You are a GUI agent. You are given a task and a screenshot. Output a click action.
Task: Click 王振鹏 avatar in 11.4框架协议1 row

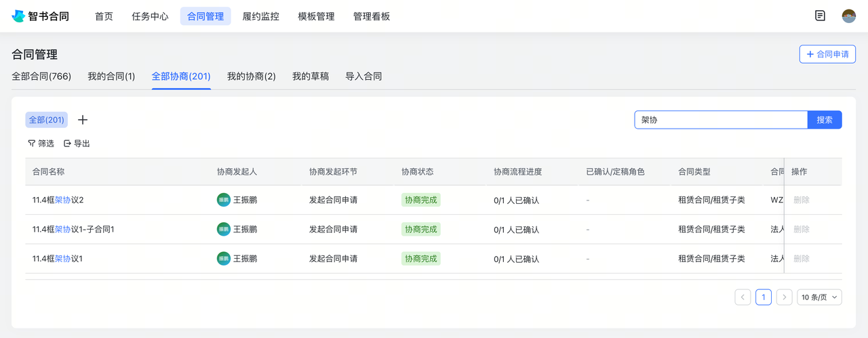(x=224, y=258)
